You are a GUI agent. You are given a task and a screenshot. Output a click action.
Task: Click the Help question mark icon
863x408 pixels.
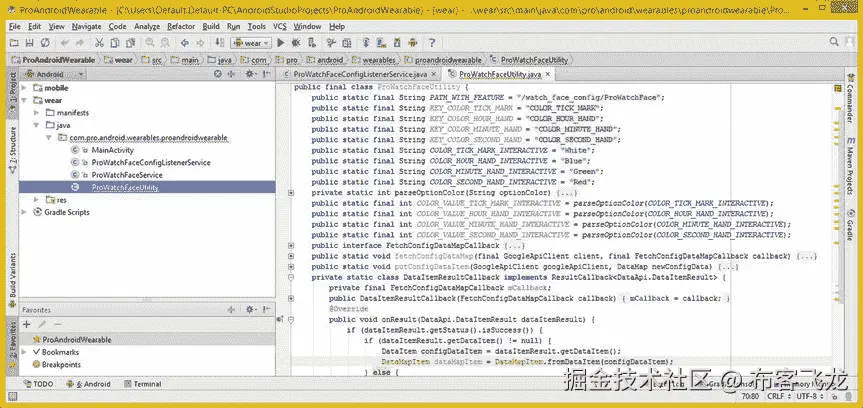point(432,43)
